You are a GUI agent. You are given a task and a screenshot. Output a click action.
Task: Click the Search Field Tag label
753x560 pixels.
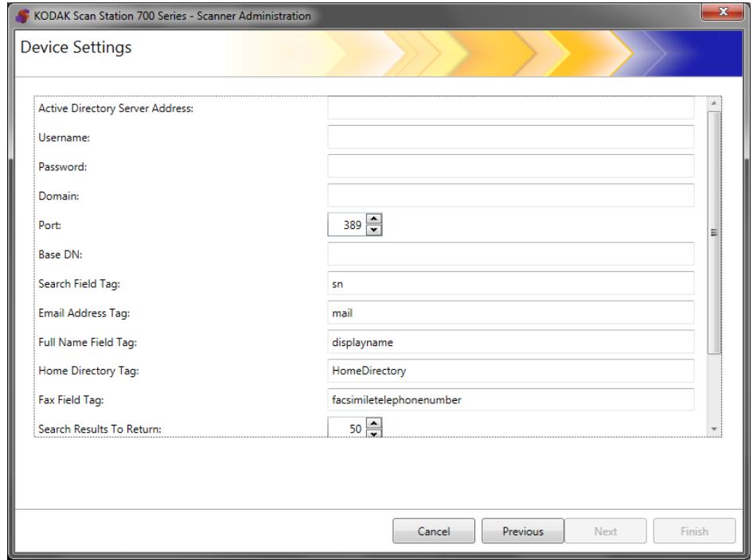coord(80,284)
